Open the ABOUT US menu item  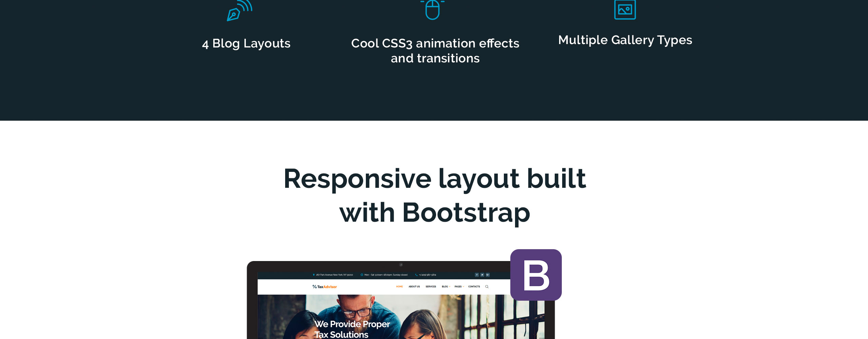[414, 287]
